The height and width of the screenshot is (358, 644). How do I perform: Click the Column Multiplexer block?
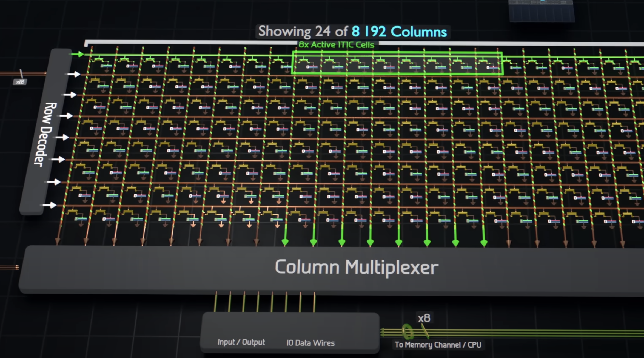click(356, 268)
